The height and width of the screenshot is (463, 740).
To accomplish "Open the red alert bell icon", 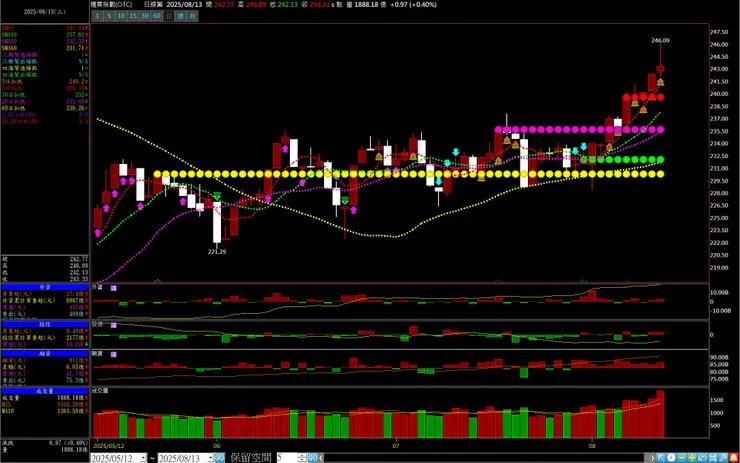I will (x=734, y=458).
